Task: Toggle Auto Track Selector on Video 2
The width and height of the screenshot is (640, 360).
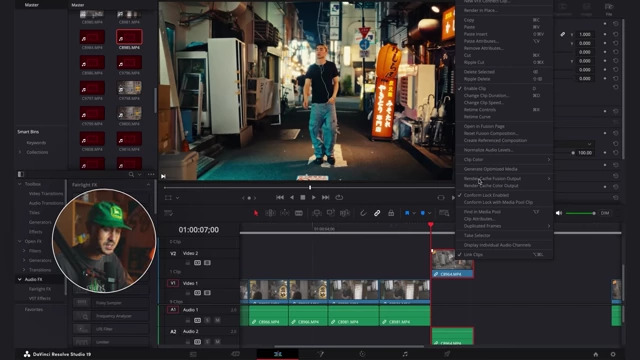Action: coord(198,263)
